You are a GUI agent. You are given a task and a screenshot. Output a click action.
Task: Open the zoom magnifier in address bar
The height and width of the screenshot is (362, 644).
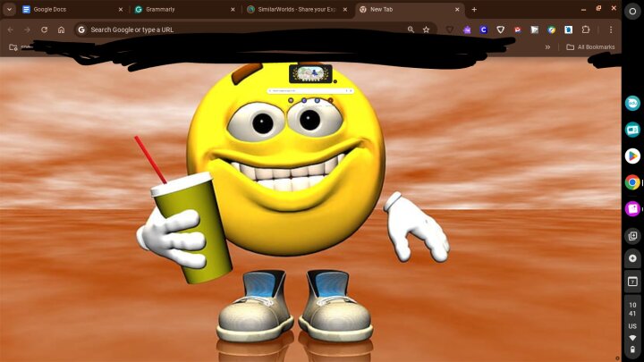(411, 29)
